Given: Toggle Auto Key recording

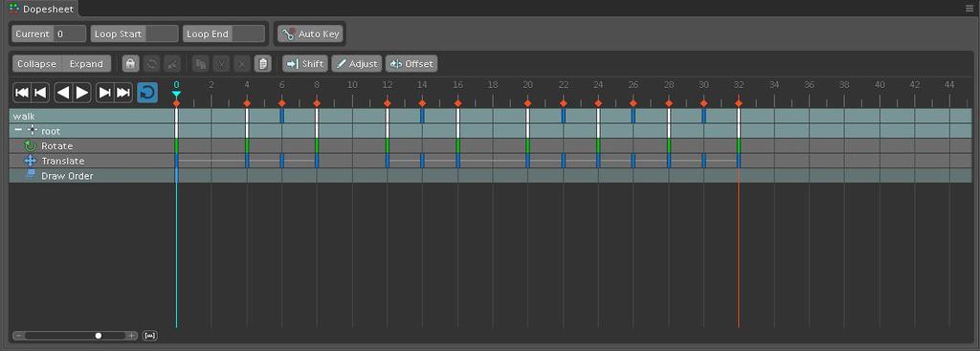Looking at the screenshot, I should [x=311, y=33].
